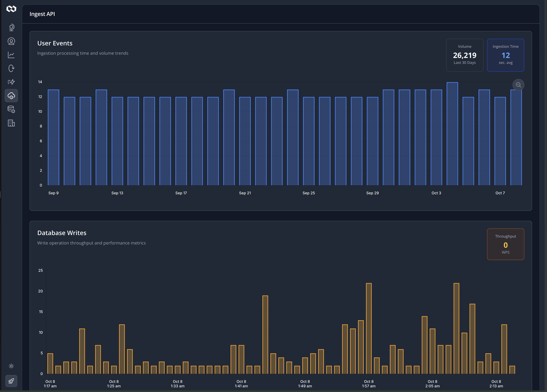The image size is (547, 392).
Task: Click the User Events bar above Sep 9
Action: tap(54, 137)
